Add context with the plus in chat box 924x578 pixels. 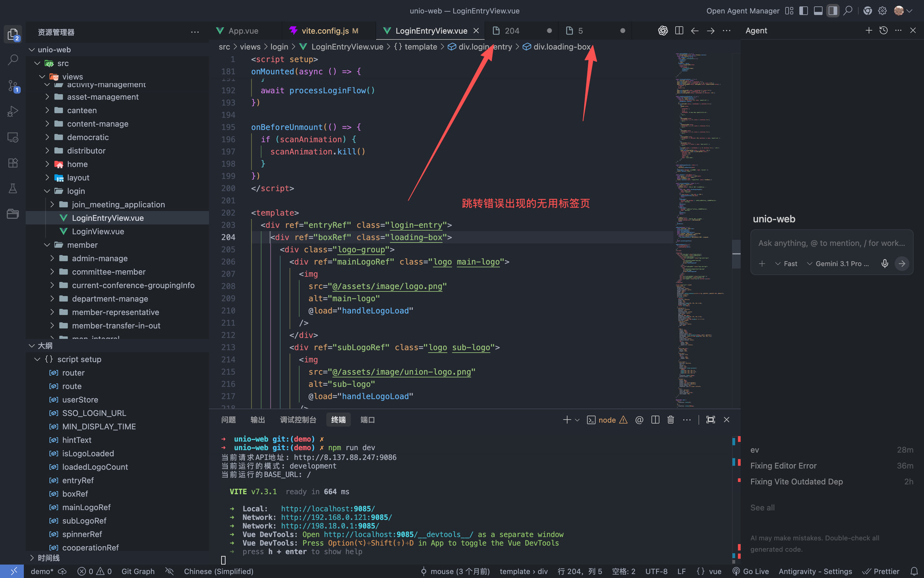(x=762, y=263)
